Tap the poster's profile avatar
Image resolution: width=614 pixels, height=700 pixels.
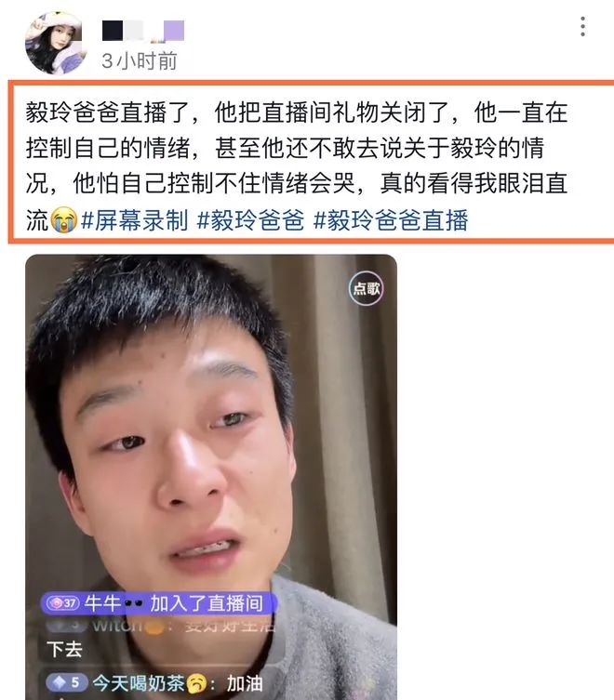point(56,43)
